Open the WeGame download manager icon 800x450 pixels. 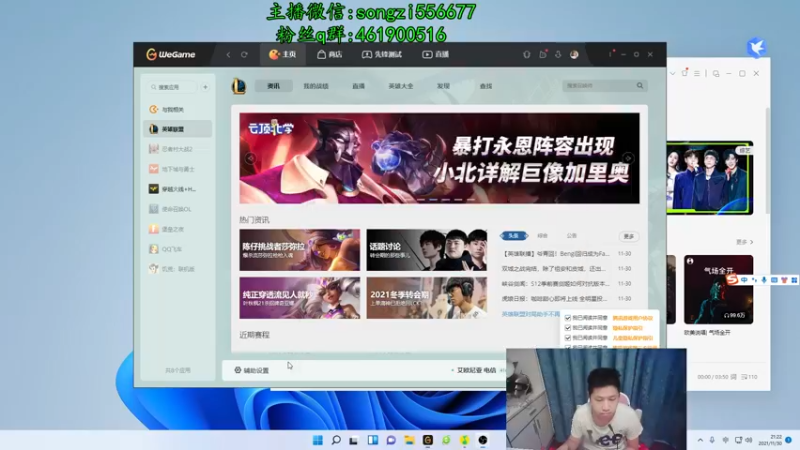pos(558,55)
